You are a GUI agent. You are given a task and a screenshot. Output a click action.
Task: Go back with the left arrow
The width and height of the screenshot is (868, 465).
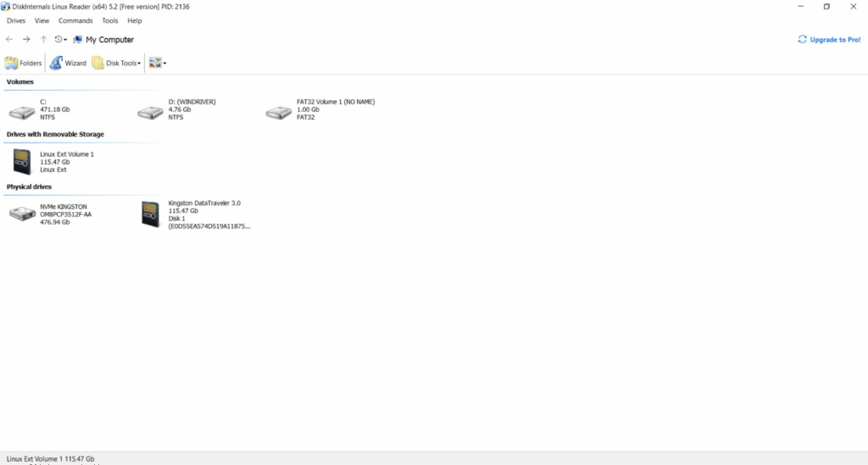9,39
